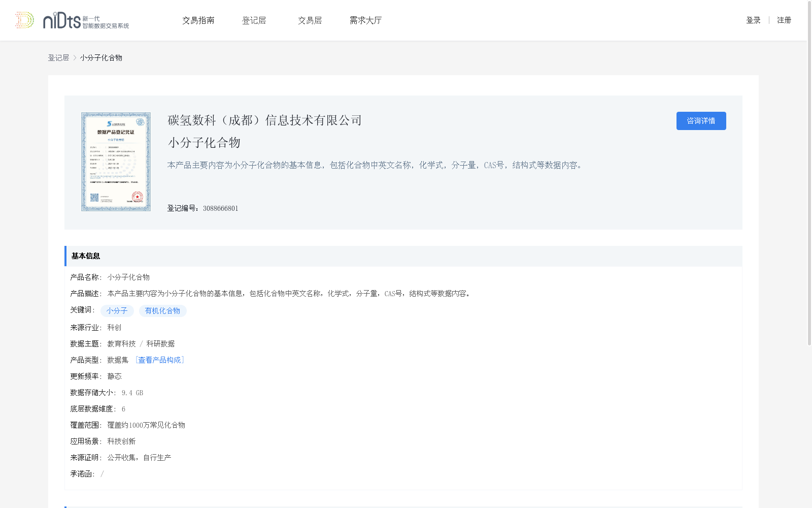Viewport: 812px width, 508px height.
Task: Click the 注册 link
Action: (x=784, y=20)
